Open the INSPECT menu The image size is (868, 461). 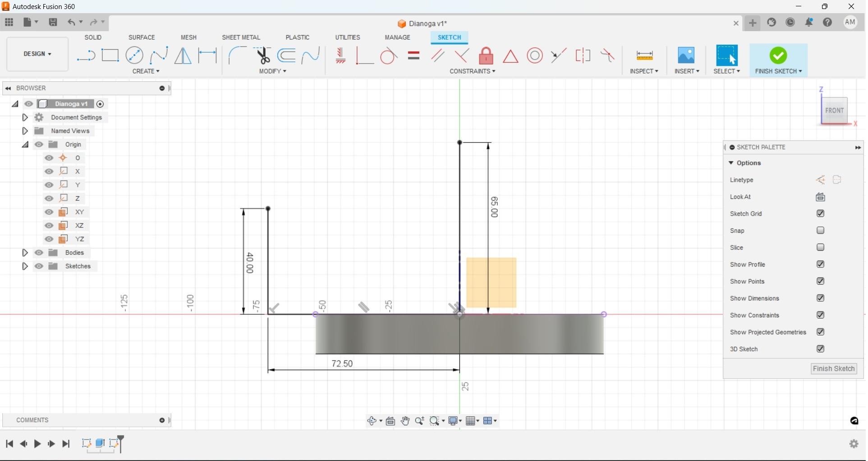[644, 71]
